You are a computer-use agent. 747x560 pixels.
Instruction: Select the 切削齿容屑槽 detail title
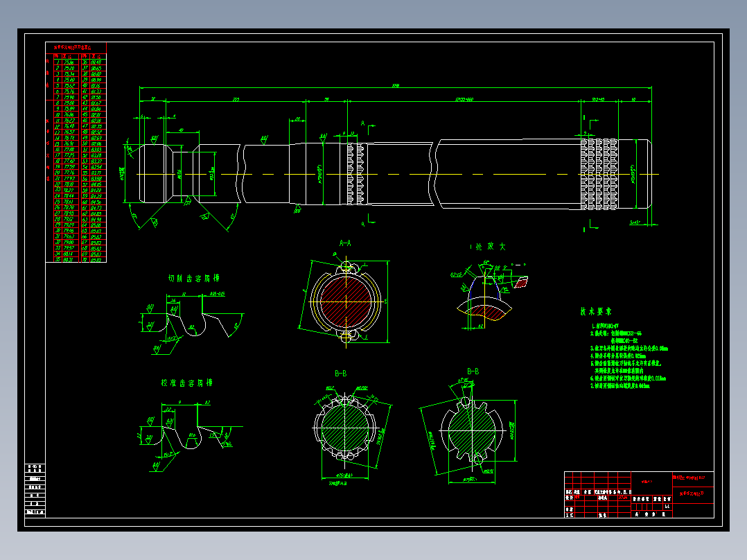pyautogui.click(x=194, y=279)
